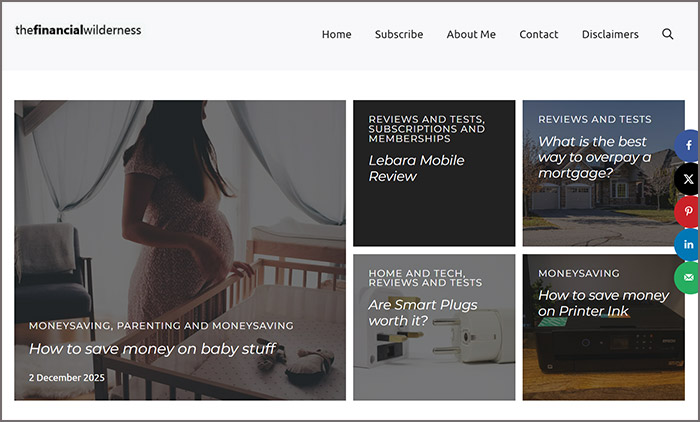The height and width of the screenshot is (422, 700).
Task: Open 'best way to overpay a mortgage' post
Action: (x=594, y=157)
